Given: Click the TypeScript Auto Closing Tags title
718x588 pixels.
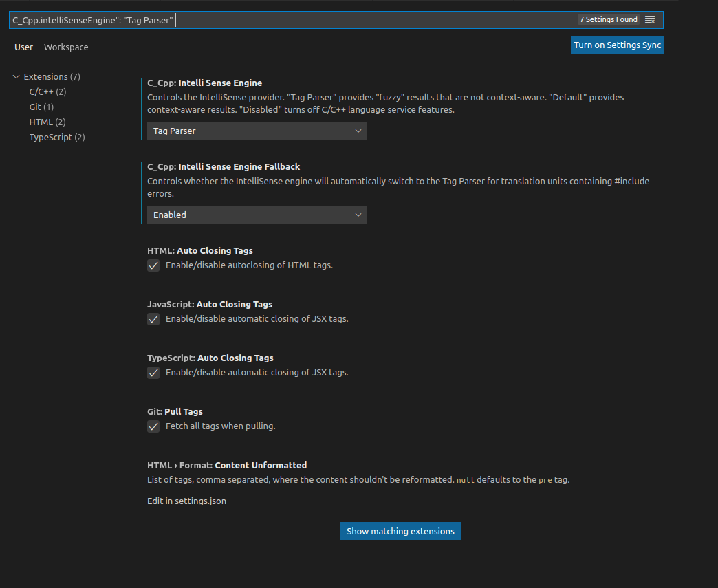Looking at the screenshot, I should 210,358.
